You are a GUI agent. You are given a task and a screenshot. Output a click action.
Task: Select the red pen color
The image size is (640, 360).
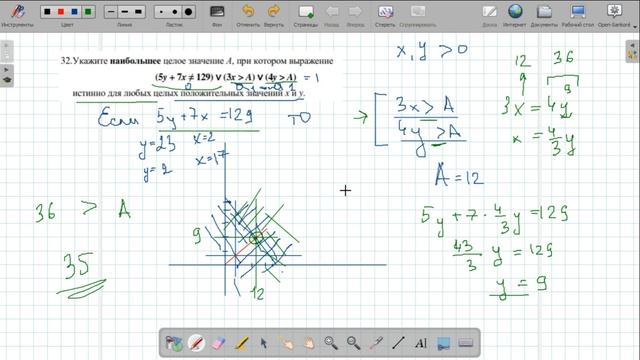coord(61,12)
